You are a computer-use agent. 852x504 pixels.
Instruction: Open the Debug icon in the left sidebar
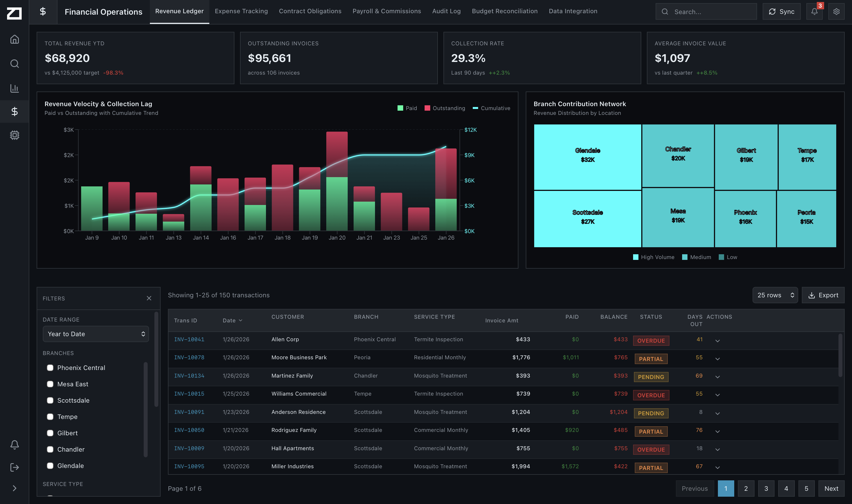coord(15,135)
